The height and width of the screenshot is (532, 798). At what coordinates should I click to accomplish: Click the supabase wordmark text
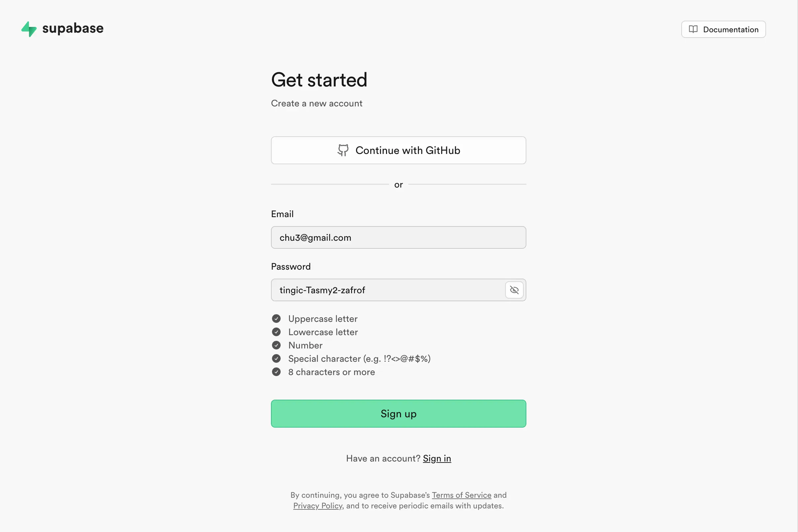[x=73, y=29]
